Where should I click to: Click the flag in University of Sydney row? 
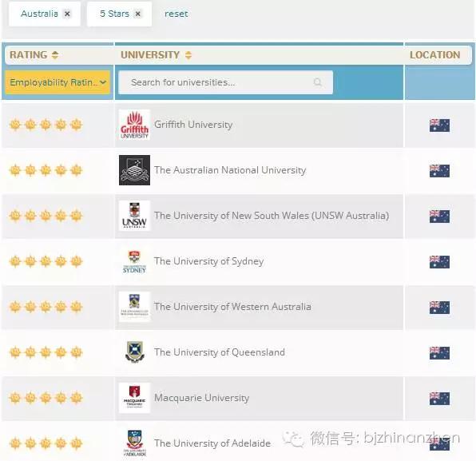(439, 262)
